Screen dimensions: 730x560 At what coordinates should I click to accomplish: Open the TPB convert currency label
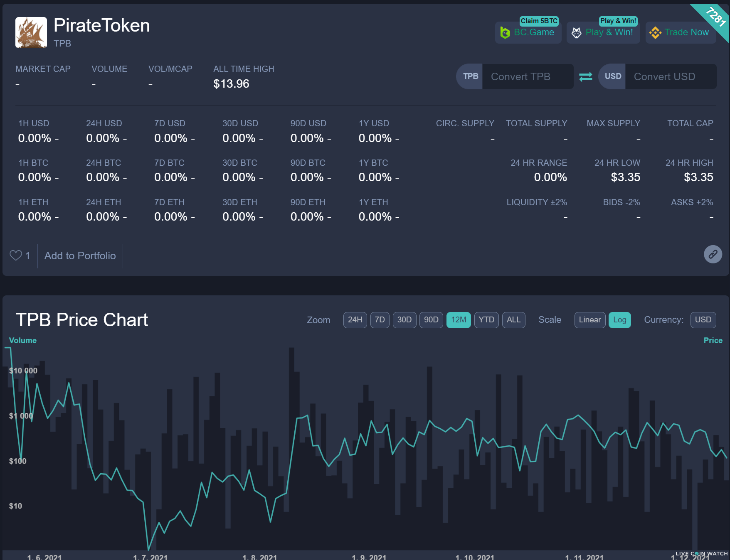[x=470, y=76]
